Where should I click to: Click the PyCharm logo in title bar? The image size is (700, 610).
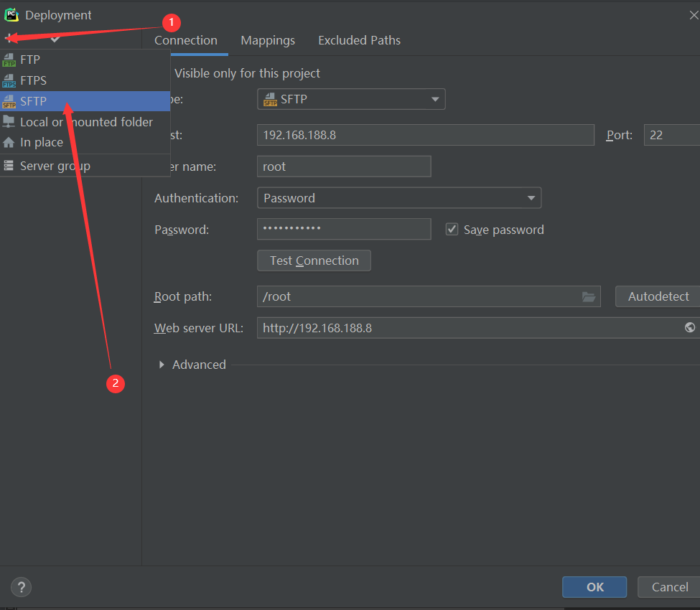coord(11,15)
